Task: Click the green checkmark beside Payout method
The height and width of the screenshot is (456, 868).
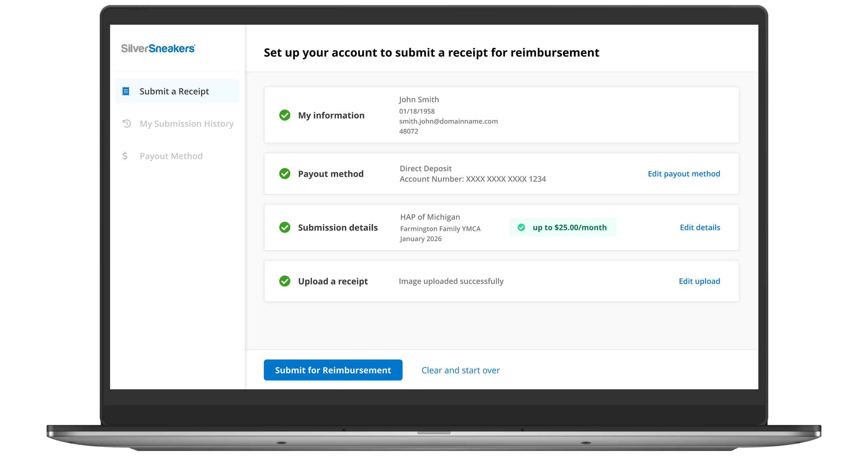Action: coord(285,173)
